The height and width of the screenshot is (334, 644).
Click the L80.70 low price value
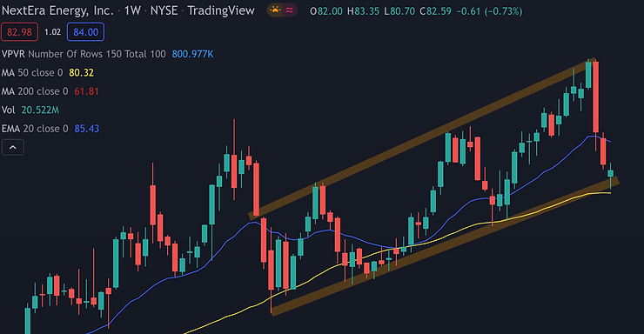click(x=399, y=11)
